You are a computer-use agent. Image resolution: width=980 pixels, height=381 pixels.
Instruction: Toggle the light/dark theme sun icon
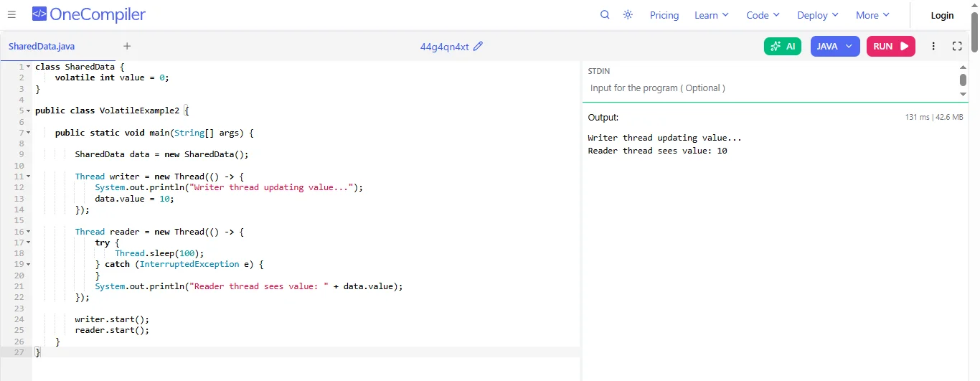628,14
